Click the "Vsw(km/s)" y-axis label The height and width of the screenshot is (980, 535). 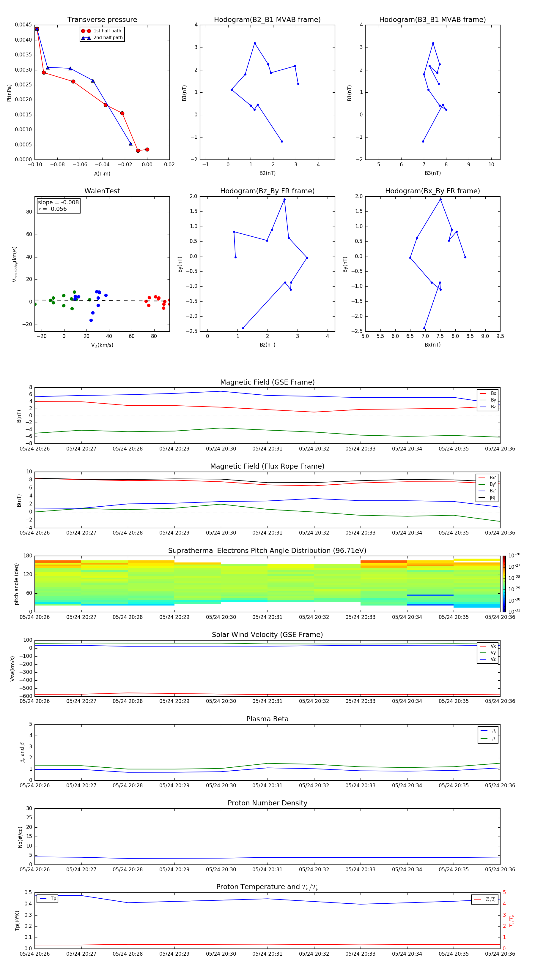[12, 668]
